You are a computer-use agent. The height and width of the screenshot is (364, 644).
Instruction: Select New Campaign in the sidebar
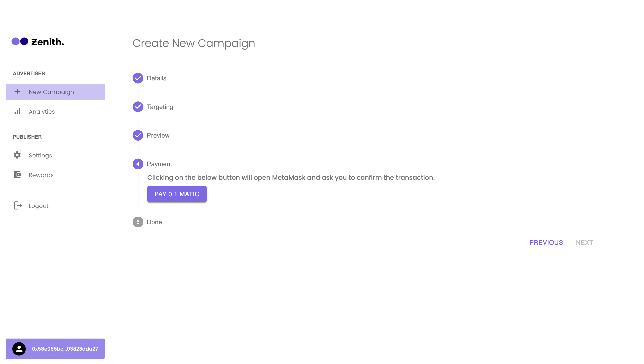click(51, 92)
